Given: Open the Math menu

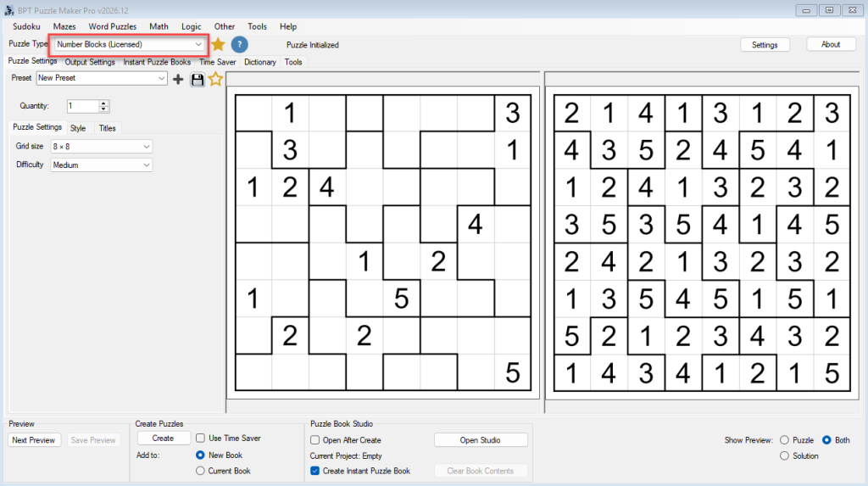Looking at the screenshot, I should [x=159, y=26].
